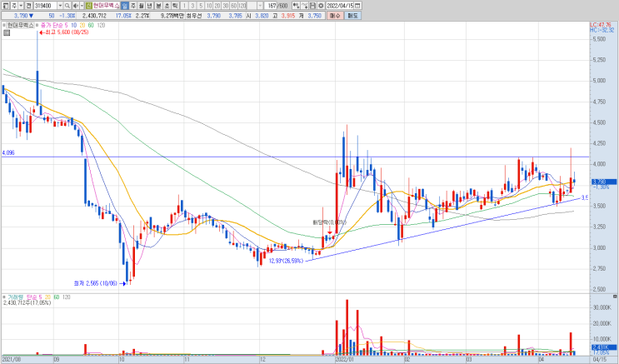Expand the custom interval dropdown arrow
Viewport: 619px width, 364px height.
260,6
